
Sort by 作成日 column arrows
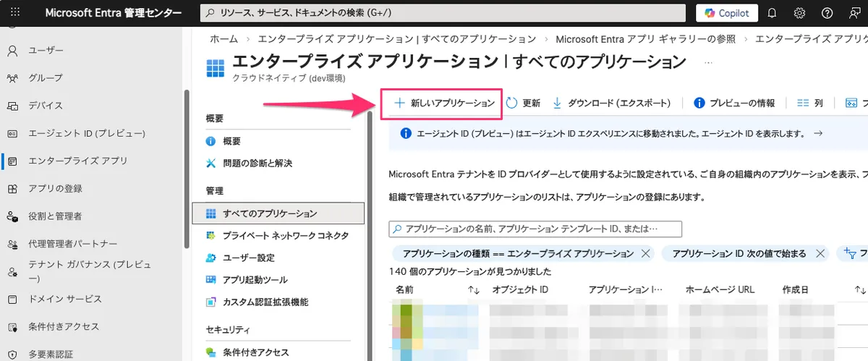click(860, 289)
